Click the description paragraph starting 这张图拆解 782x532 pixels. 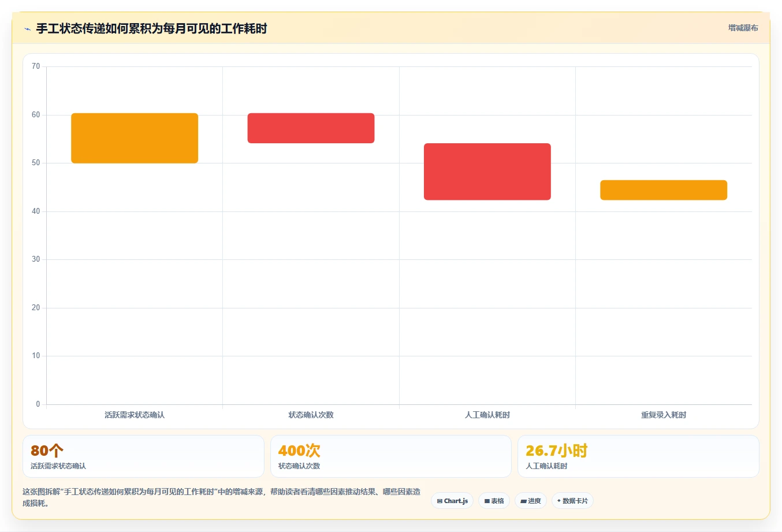[222, 497]
